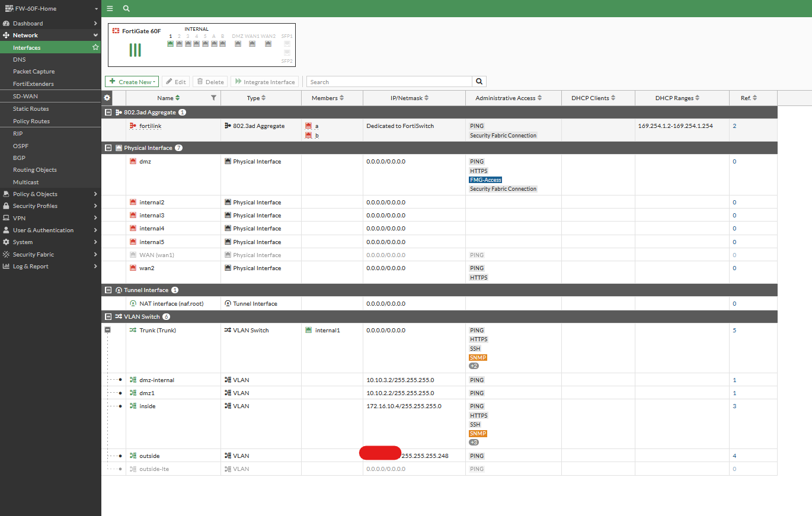
Task: Click into the interface Search field
Action: tap(389, 82)
